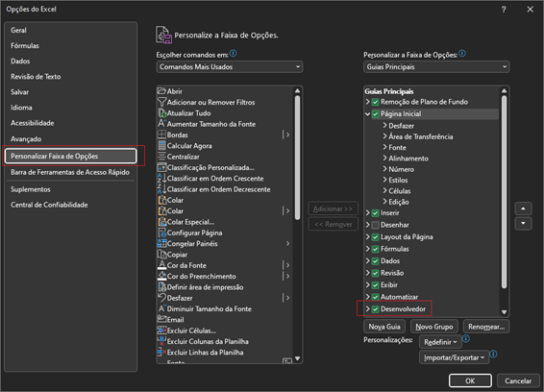The width and height of the screenshot is (544, 392).
Task: Click the Renomear button
Action: [486, 327]
